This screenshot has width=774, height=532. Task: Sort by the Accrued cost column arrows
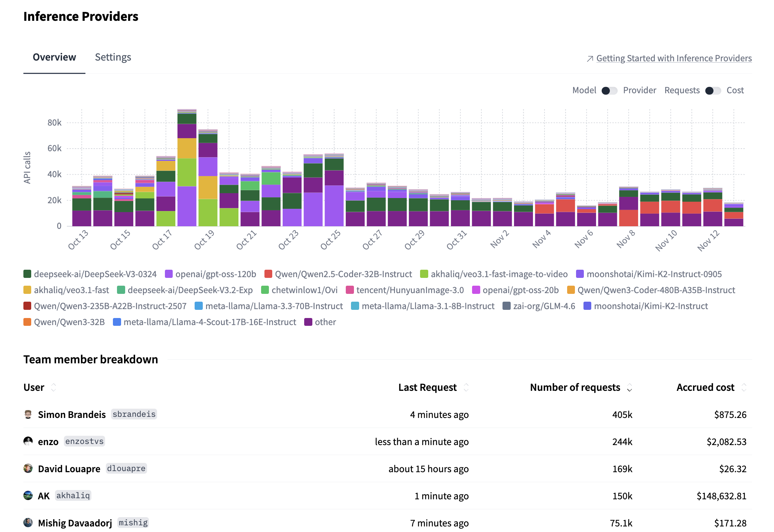click(x=744, y=387)
